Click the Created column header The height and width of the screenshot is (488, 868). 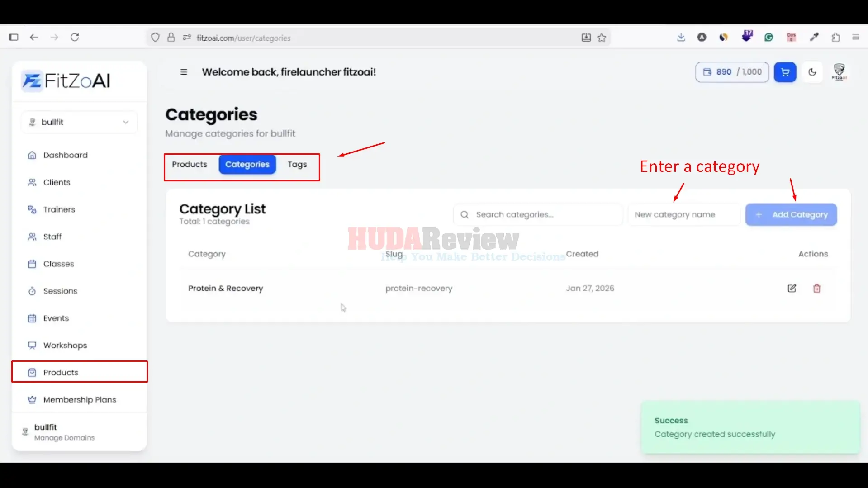point(582,254)
